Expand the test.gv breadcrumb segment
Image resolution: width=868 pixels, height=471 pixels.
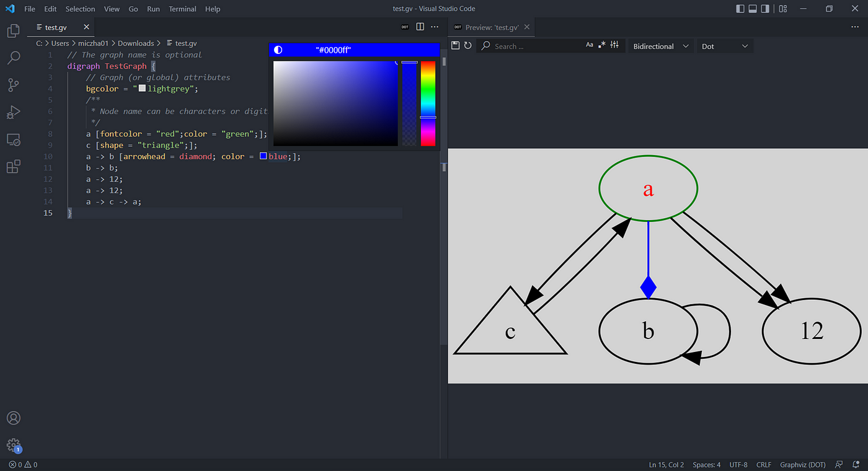[x=182, y=43]
